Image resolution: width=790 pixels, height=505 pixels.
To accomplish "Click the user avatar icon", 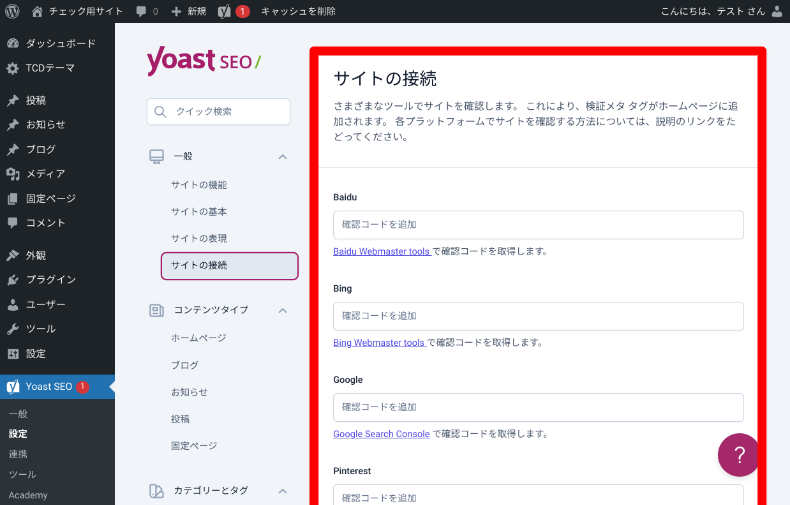I will tap(777, 11).
